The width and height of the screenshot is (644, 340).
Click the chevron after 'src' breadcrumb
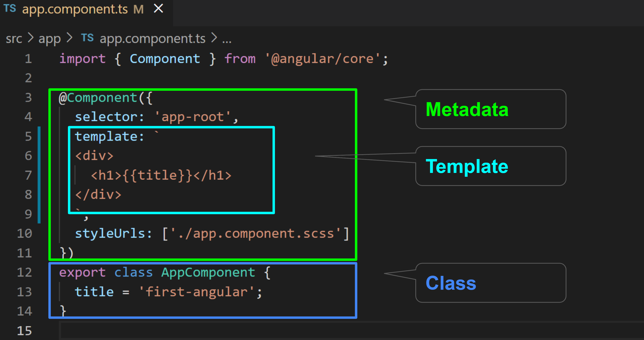point(31,38)
